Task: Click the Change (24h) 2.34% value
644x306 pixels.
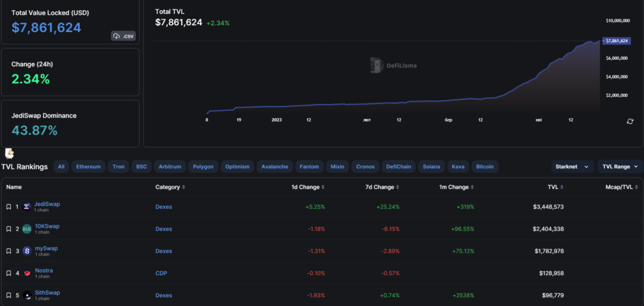Action: point(30,79)
